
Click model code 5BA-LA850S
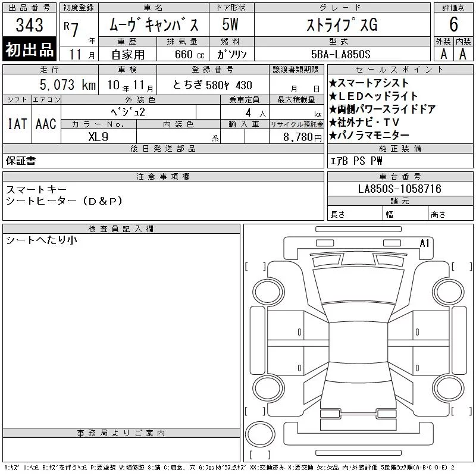[340, 54]
